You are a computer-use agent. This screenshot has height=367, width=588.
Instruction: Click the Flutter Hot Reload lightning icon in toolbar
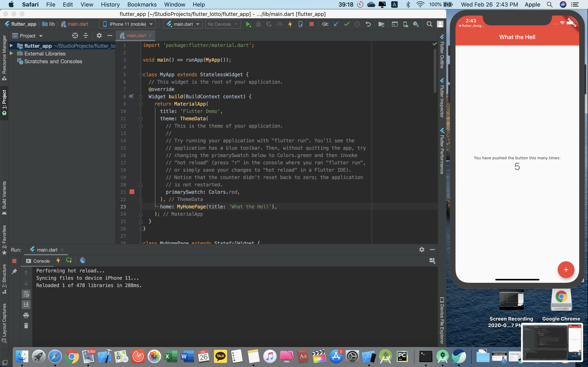(290, 24)
